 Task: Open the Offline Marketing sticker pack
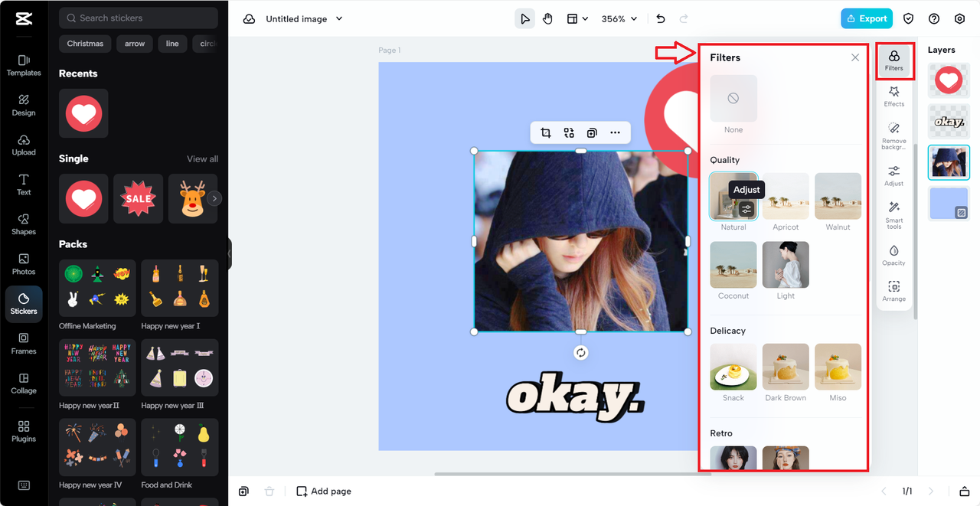point(97,288)
